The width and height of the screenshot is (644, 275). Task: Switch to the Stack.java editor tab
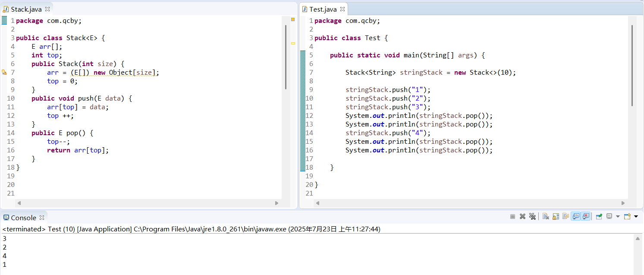click(x=26, y=9)
